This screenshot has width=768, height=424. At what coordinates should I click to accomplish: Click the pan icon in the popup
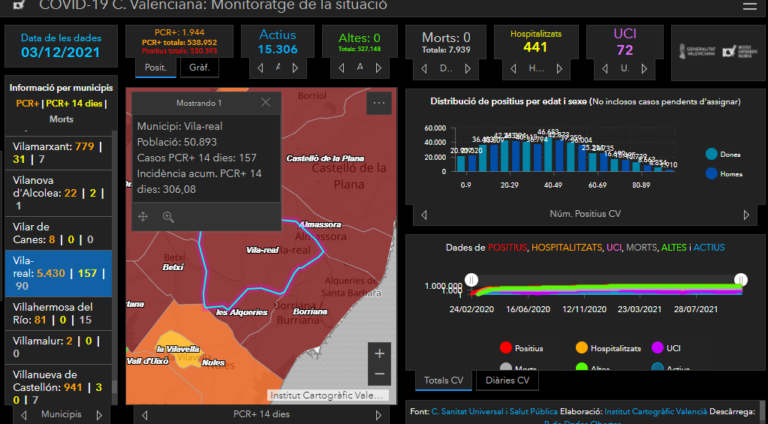click(x=143, y=216)
